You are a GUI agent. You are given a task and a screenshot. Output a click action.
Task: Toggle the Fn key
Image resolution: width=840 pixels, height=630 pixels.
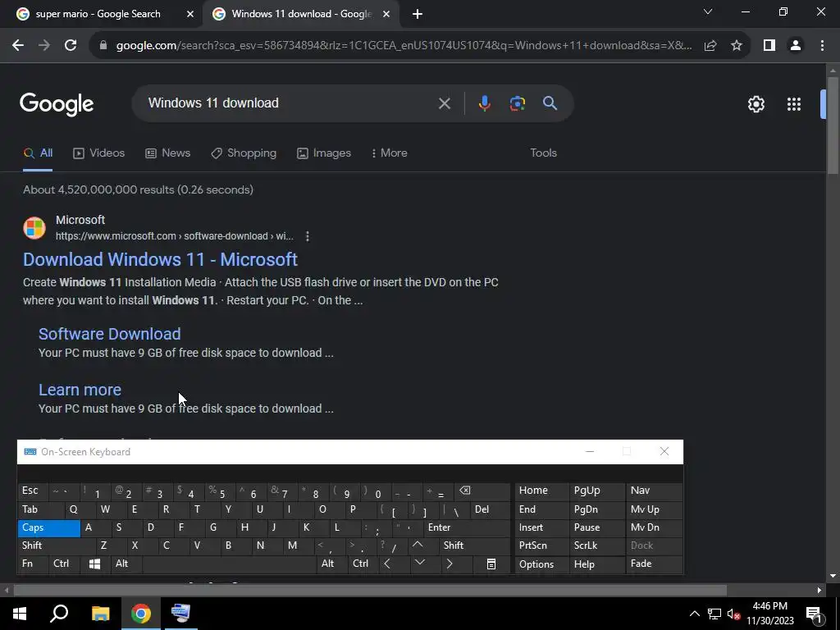33,564
